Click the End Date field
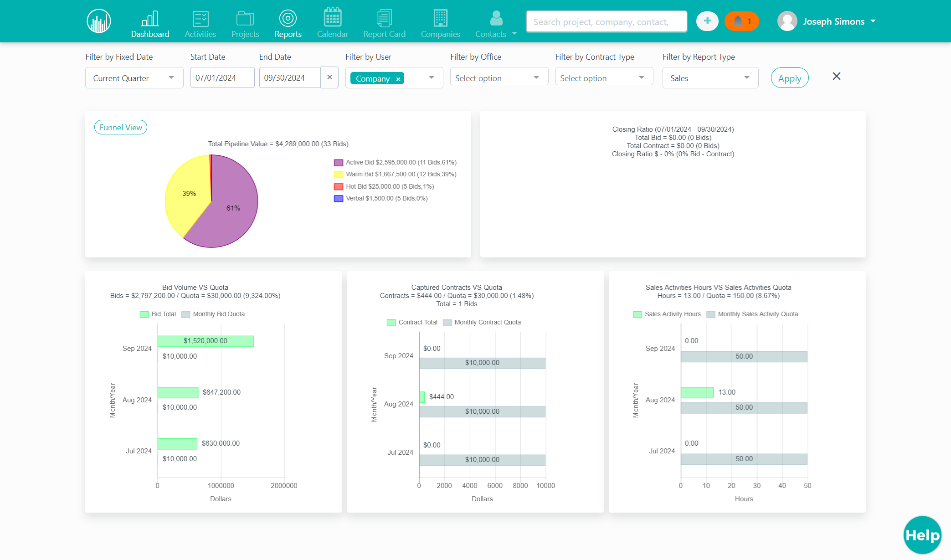 [290, 77]
